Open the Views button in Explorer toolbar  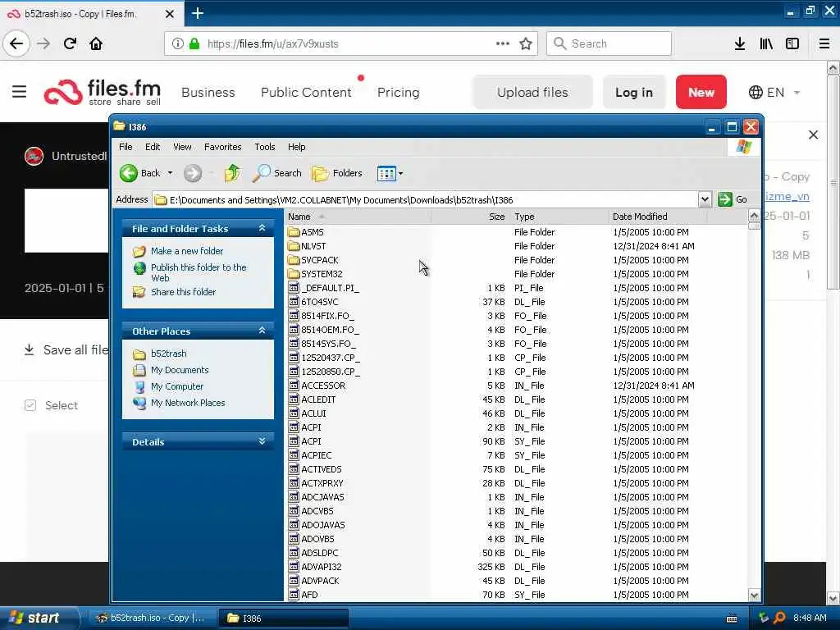click(386, 173)
